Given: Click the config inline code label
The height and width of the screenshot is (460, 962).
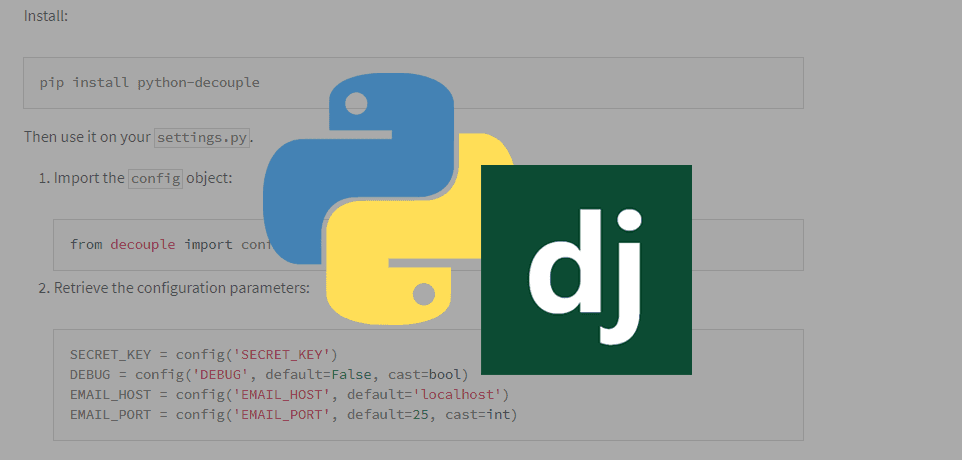Looking at the screenshot, I should (155, 178).
